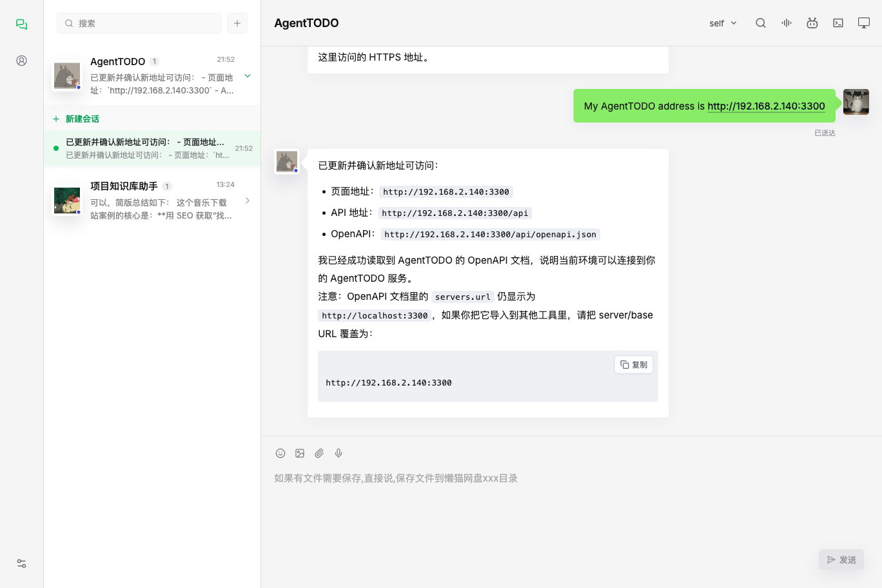This screenshot has height=588, width=882.
Task: Click the search magnifier icon in header
Action: click(761, 23)
